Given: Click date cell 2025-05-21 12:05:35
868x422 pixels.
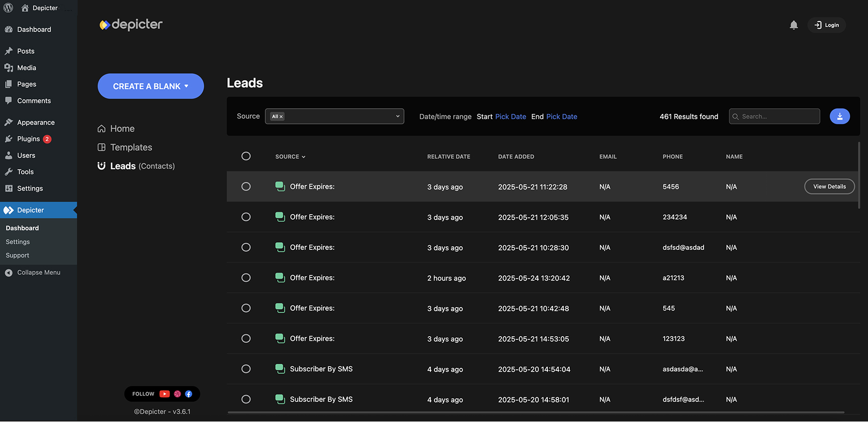Looking at the screenshot, I should [533, 217].
